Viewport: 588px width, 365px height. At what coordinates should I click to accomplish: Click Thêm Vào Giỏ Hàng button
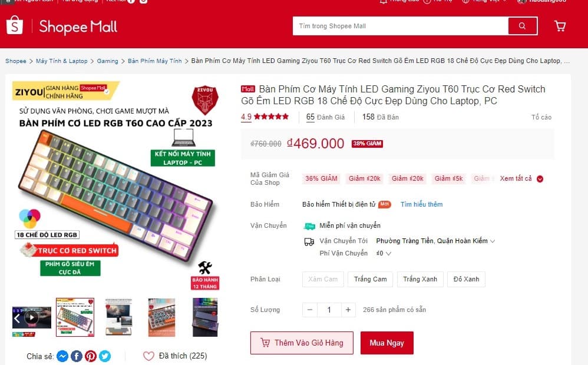coord(302,343)
